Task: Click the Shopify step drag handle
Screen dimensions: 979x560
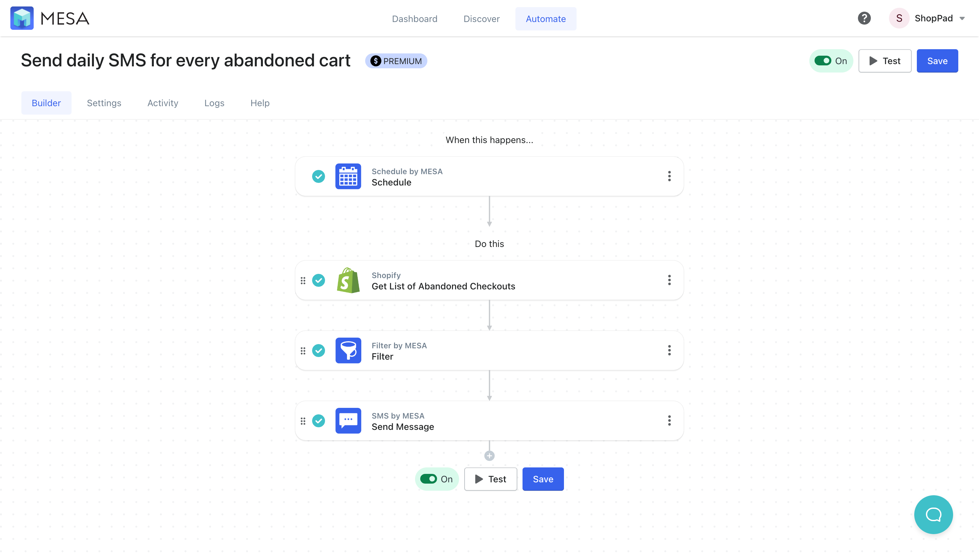Action: click(x=303, y=280)
